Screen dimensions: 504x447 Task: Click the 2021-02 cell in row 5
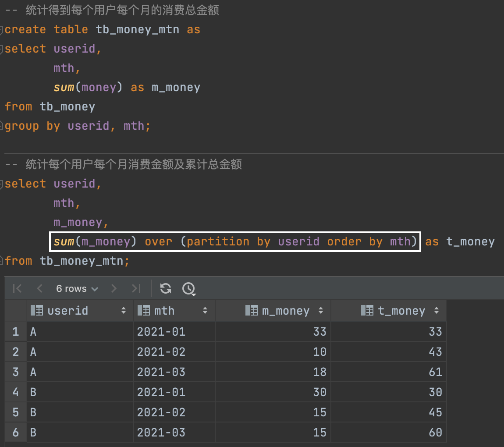tap(161, 412)
